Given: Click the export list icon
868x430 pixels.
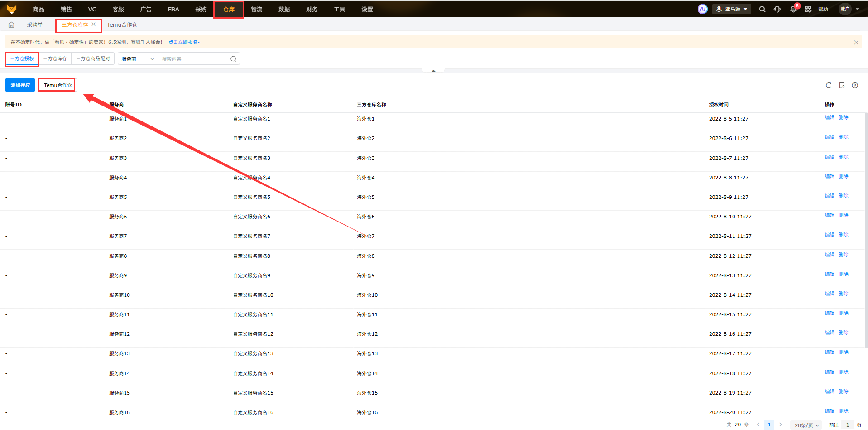Looking at the screenshot, I should (x=842, y=85).
